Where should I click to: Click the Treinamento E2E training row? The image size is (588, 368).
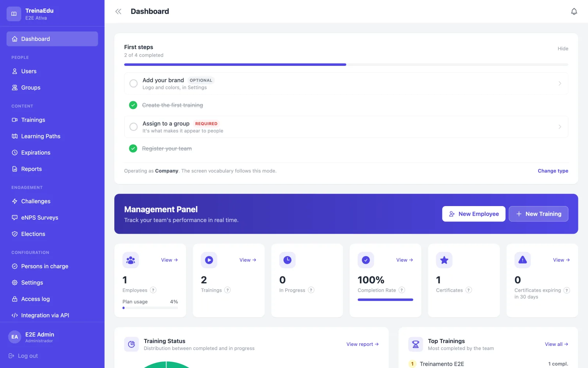tap(488, 364)
